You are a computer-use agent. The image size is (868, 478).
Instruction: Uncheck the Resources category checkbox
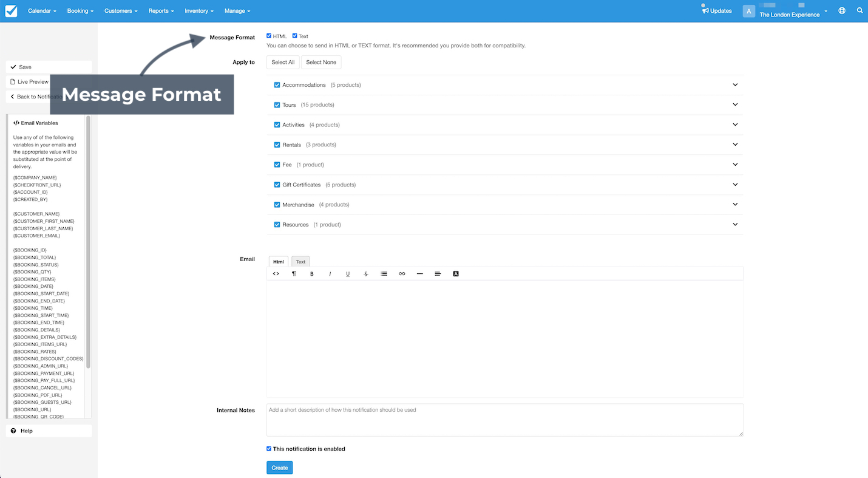(277, 225)
